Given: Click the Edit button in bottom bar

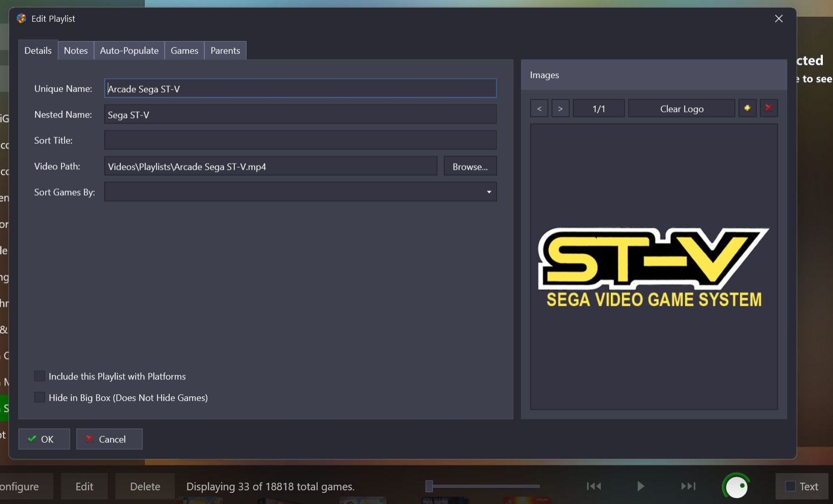Looking at the screenshot, I should click(x=84, y=486).
